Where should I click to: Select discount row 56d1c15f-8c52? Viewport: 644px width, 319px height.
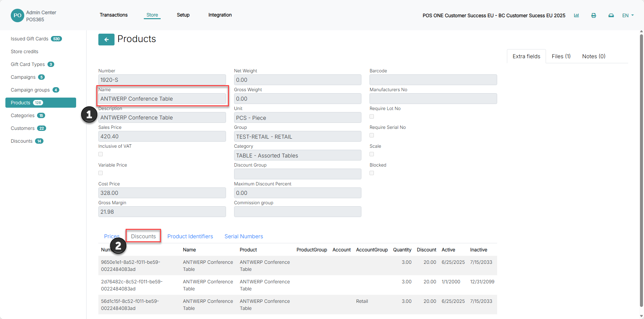point(298,305)
